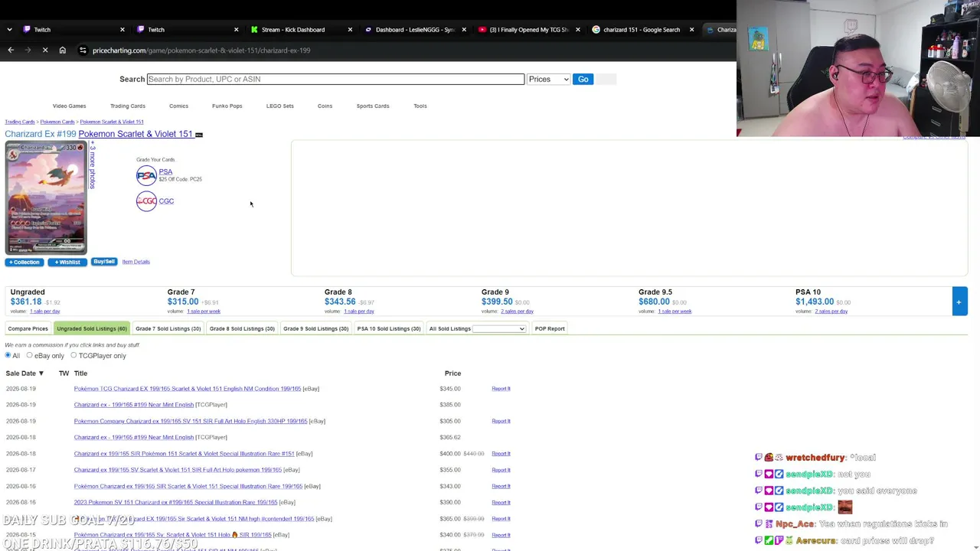
Task: Click the CGC grading logo icon
Action: (x=146, y=201)
